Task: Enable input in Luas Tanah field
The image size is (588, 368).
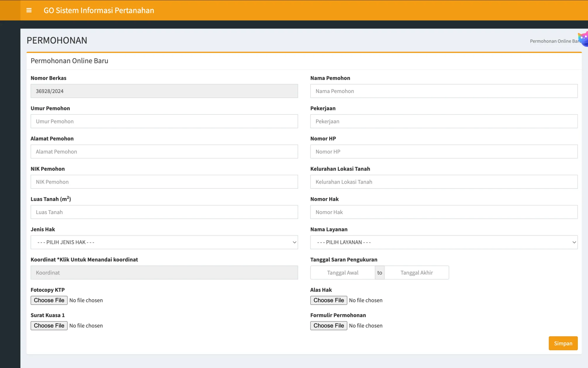Action: pyautogui.click(x=164, y=212)
